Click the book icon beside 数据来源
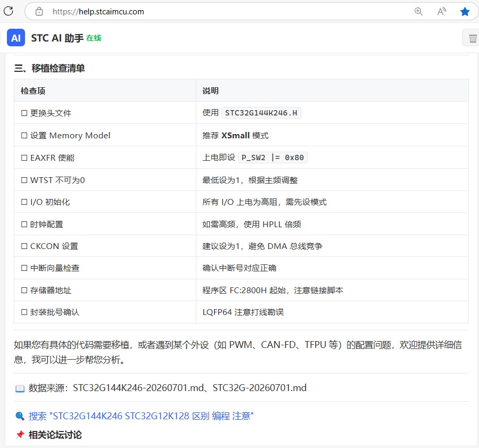Screen dimensions: 479x448 [20, 388]
